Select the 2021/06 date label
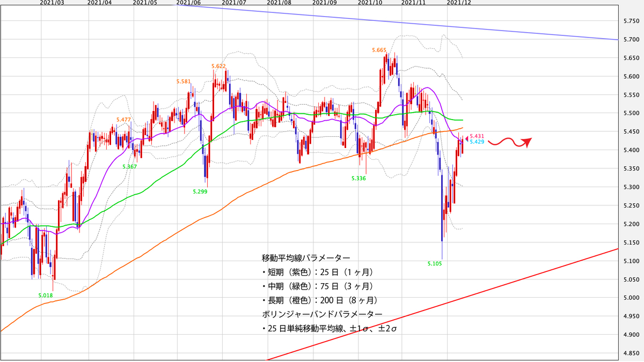The width and height of the screenshot is (644, 362). pyautogui.click(x=188, y=3)
